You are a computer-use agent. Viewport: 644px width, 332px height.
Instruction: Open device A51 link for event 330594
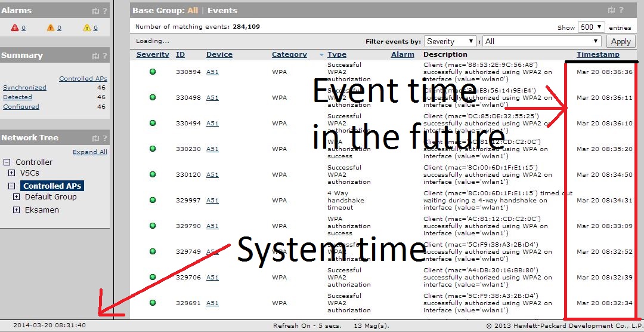pos(212,72)
